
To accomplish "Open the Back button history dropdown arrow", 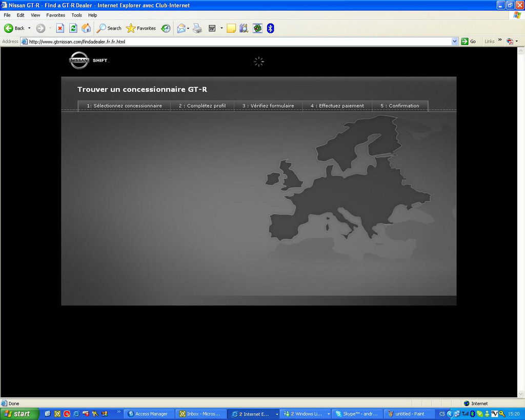I will click(x=29, y=28).
